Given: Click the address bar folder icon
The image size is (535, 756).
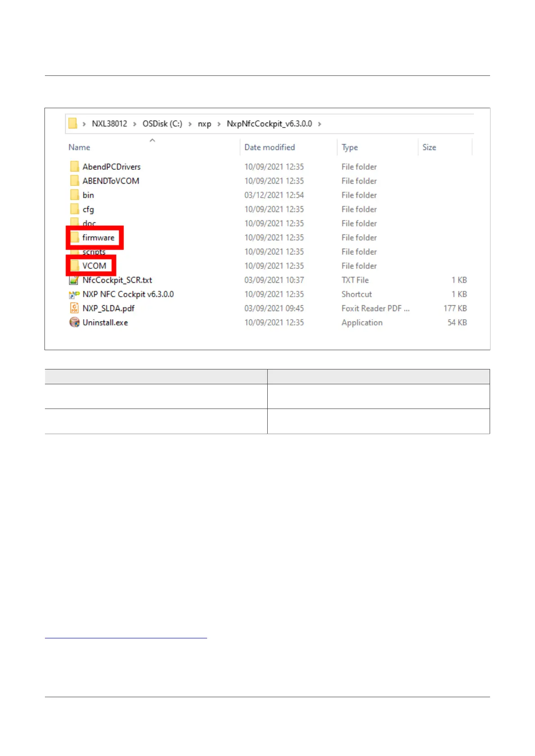Looking at the screenshot, I should coord(73,123).
